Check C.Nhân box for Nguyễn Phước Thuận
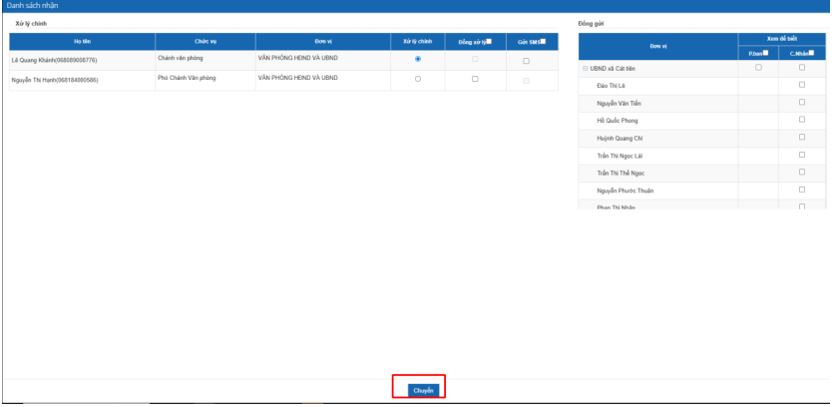The width and height of the screenshot is (832, 407). 802,189
